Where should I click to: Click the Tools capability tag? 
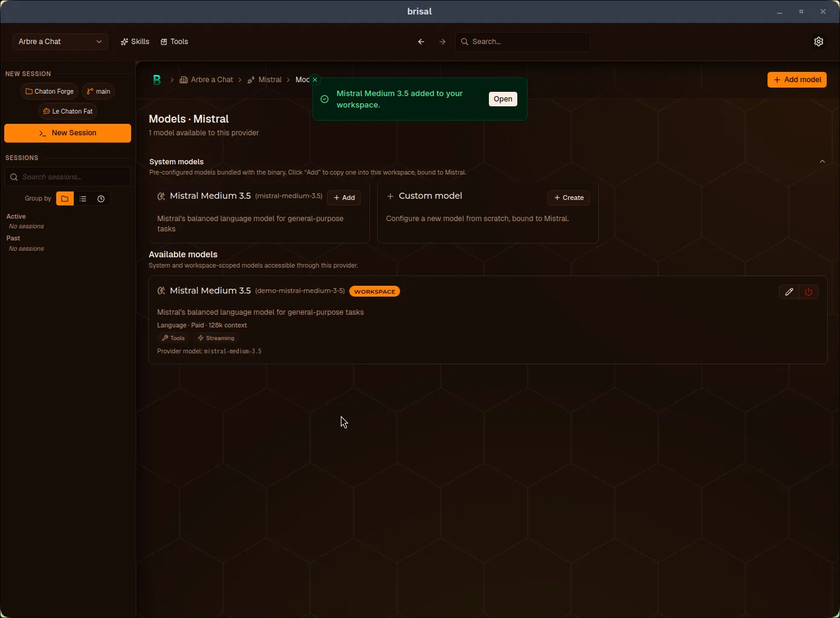click(173, 338)
